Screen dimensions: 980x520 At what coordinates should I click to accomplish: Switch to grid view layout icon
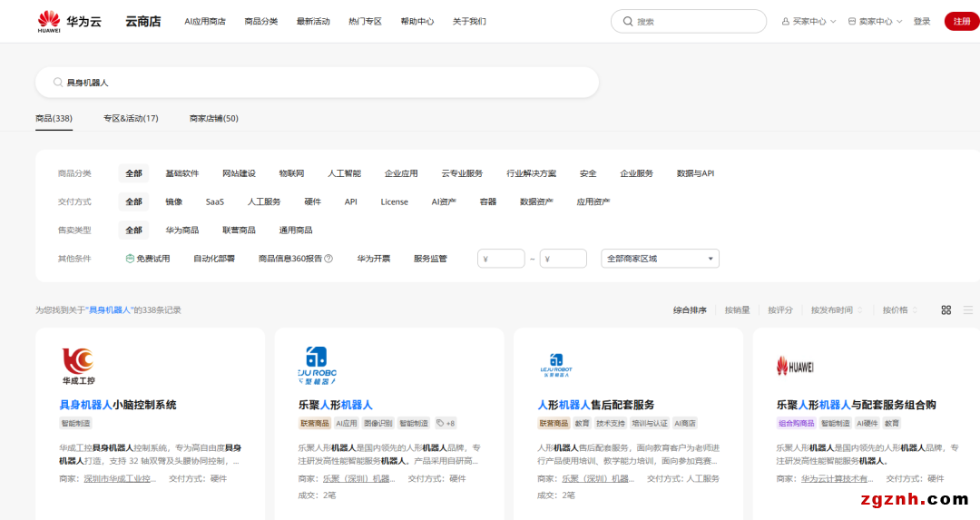pos(946,309)
